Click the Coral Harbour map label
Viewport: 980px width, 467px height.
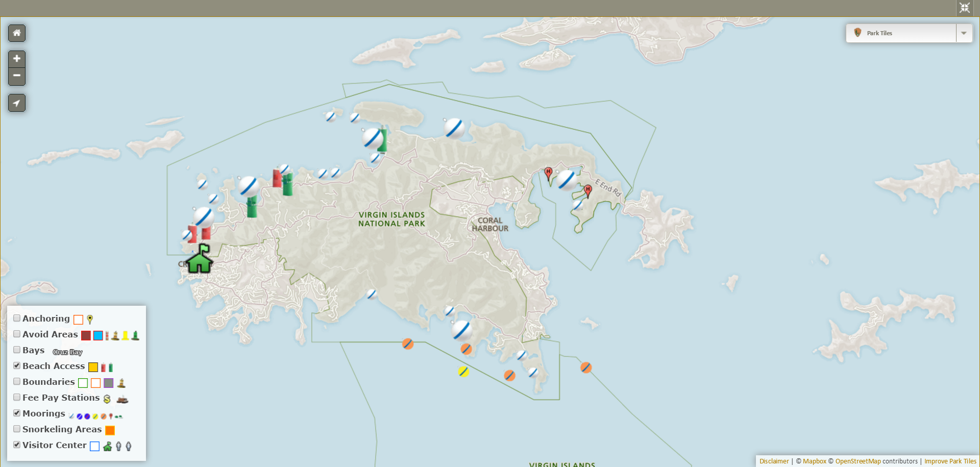pyautogui.click(x=490, y=225)
